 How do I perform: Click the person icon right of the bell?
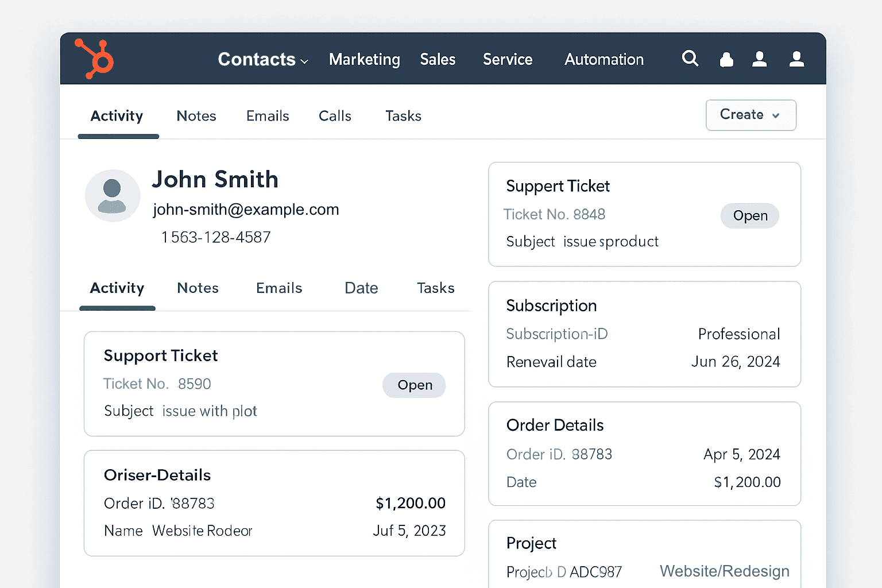[759, 59]
